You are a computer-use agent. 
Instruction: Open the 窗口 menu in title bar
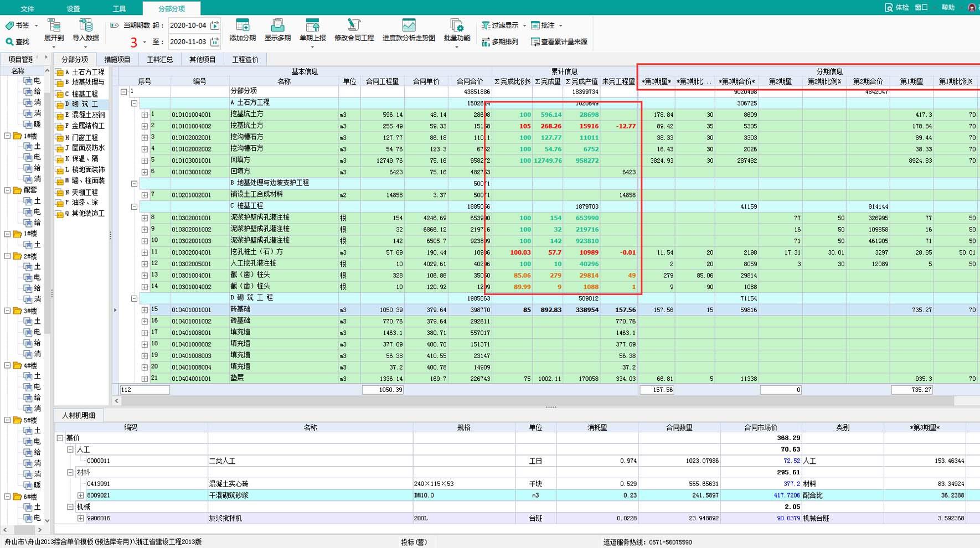(921, 7)
